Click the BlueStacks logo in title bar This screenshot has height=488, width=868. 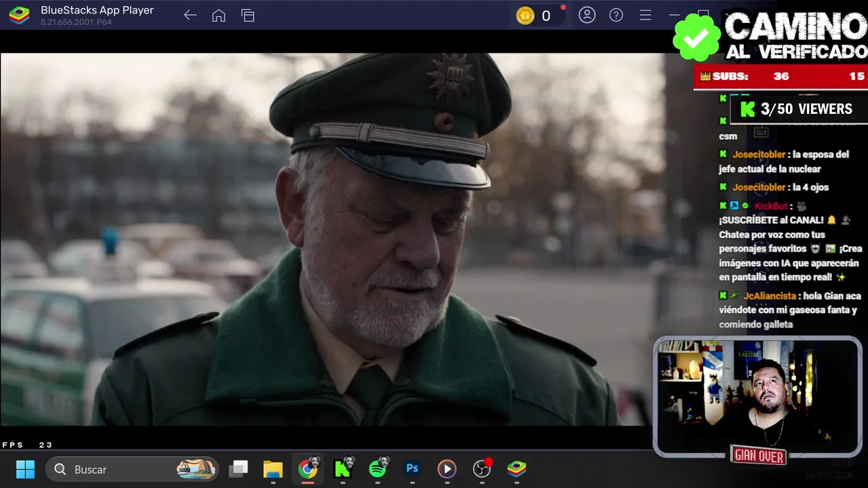(x=19, y=15)
